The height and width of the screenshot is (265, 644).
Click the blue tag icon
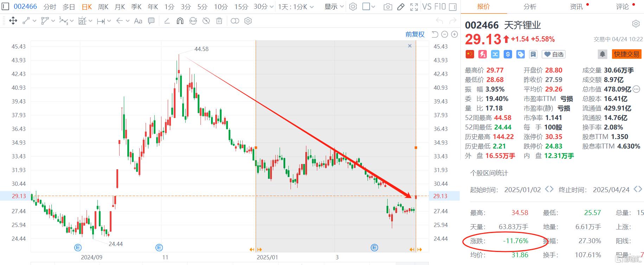pyautogui.click(x=521, y=54)
